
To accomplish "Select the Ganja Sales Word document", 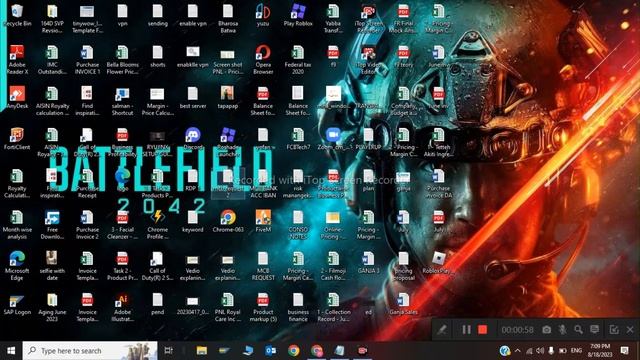I will (404, 304).
